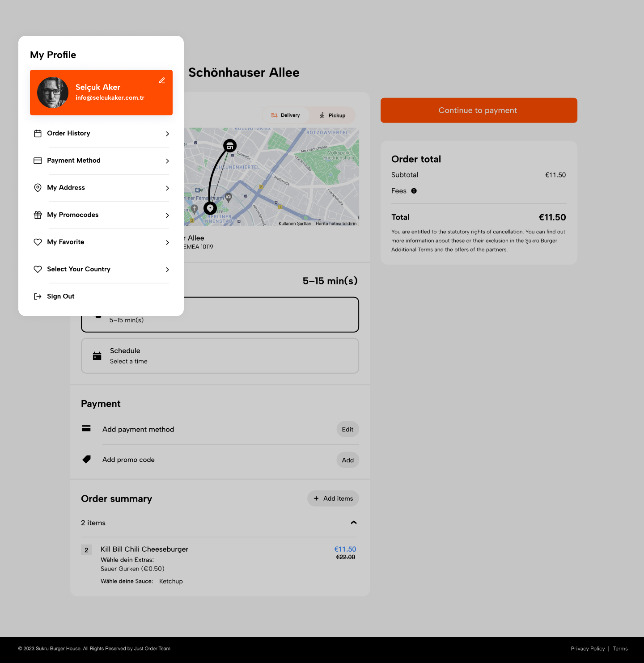Click the Fees info icon
Image resolution: width=644 pixels, height=663 pixels.
click(x=414, y=191)
